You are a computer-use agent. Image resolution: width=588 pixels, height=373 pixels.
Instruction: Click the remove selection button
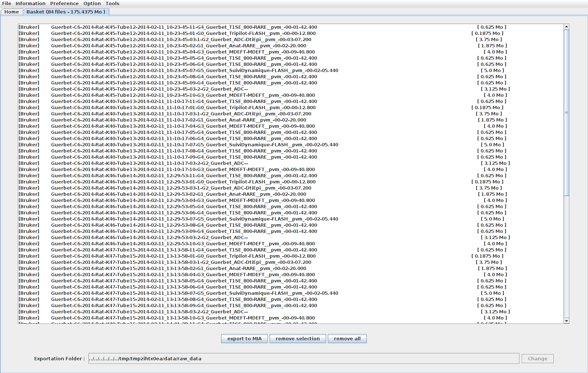pyautogui.click(x=298, y=338)
